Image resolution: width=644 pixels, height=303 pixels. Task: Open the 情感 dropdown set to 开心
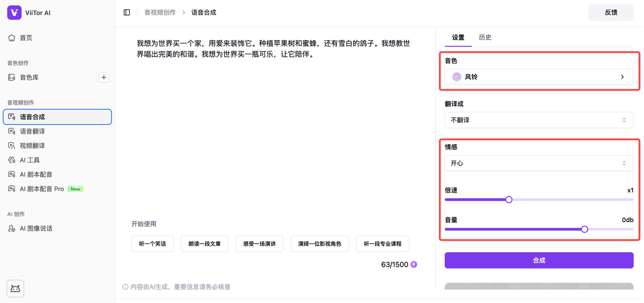point(539,164)
